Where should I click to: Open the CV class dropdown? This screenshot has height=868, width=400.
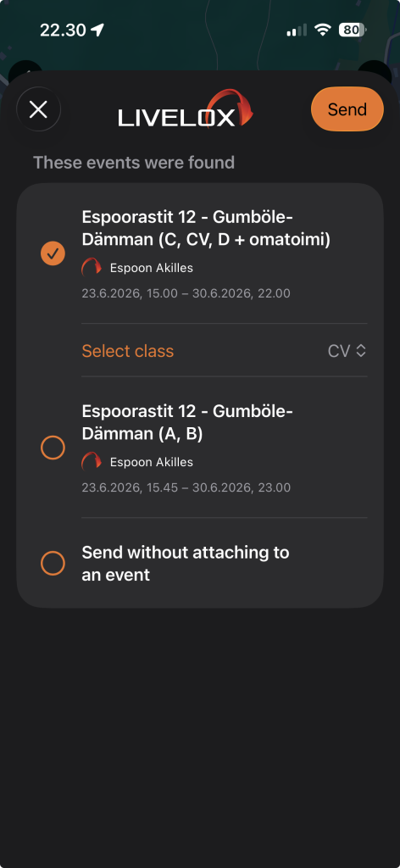[347, 351]
